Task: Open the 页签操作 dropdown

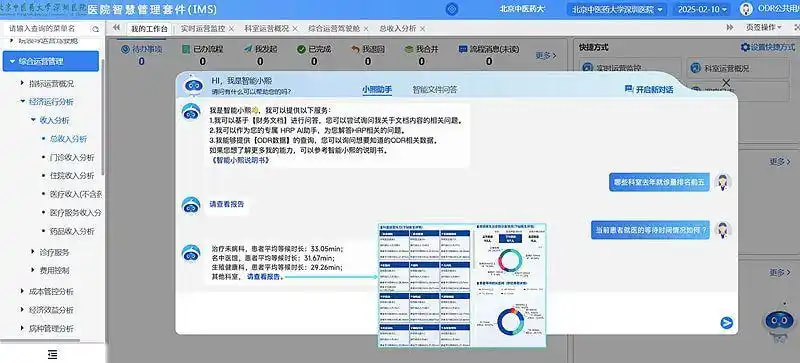Action: tap(763, 28)
